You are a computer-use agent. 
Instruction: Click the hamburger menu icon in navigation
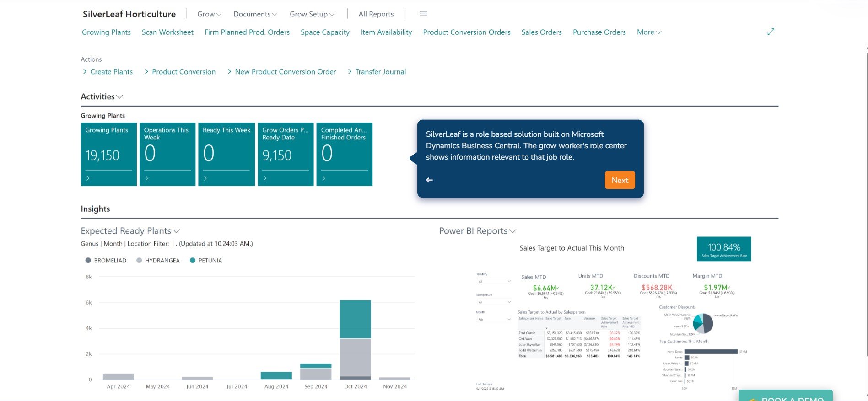click(x=423, y=14)
